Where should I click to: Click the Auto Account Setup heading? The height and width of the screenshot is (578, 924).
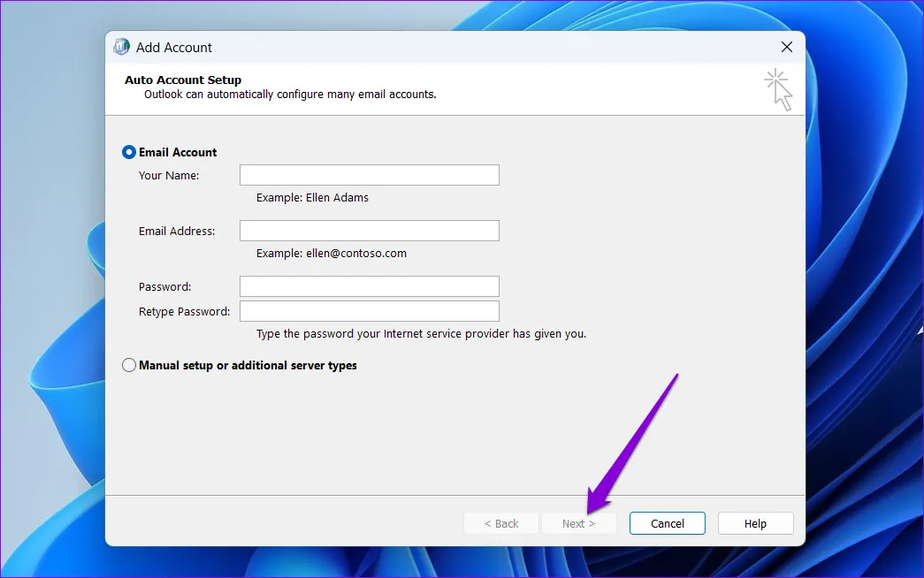[183, 80]
